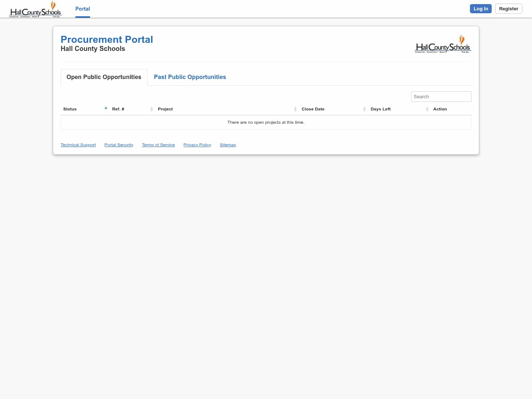Click inside the Search field
This screenshot has height=399, width=532.
point(441,96)
